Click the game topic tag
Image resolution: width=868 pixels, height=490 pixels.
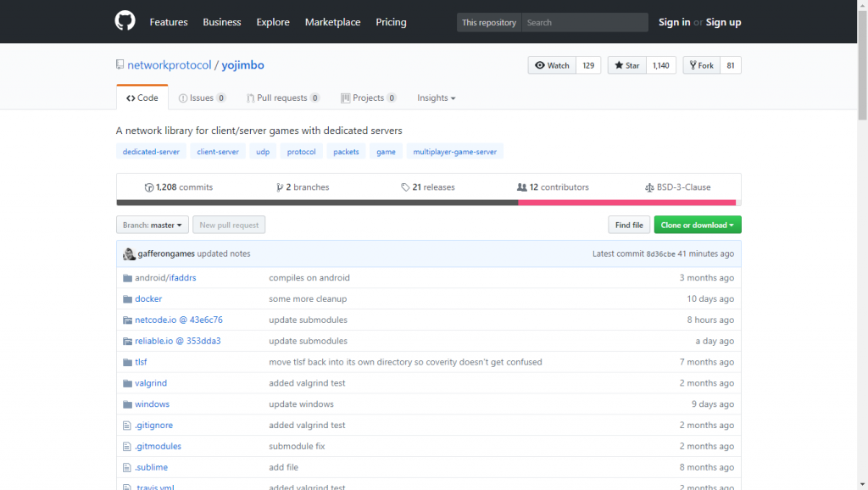pyautogui.click(x=386, y=152)
